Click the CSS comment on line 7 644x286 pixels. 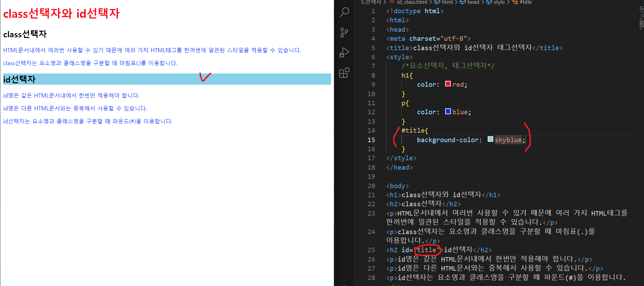[x=448, y=65]
